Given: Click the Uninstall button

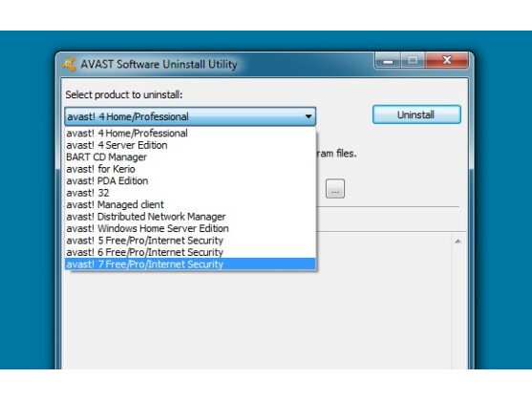Looking at the screenshot, I should [416, 115].
